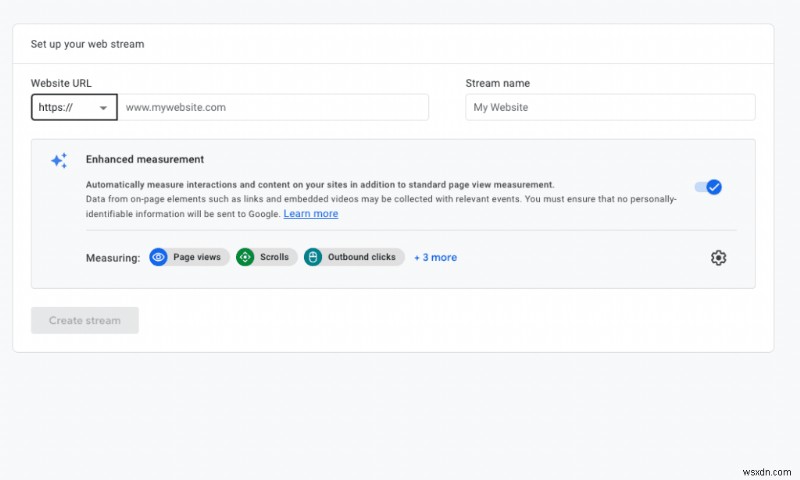Viewport: 800px width, 480px height.
Task: Click the Stream name label
Action: (x=497, y=83)
